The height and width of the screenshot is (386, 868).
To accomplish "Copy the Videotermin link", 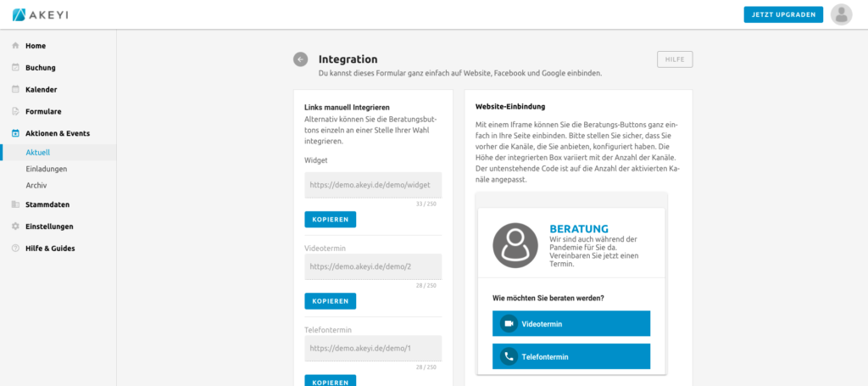I will [330, 301].
